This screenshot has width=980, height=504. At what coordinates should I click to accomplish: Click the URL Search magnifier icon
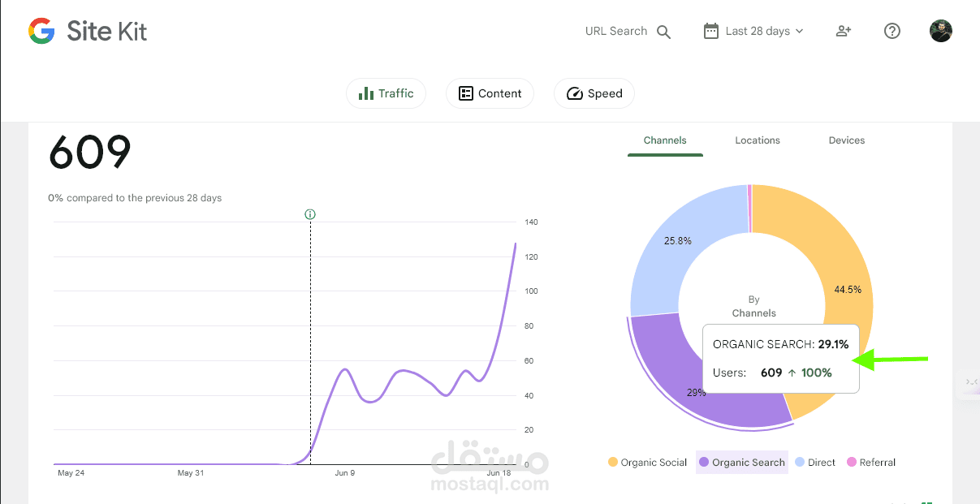[664, 32]
